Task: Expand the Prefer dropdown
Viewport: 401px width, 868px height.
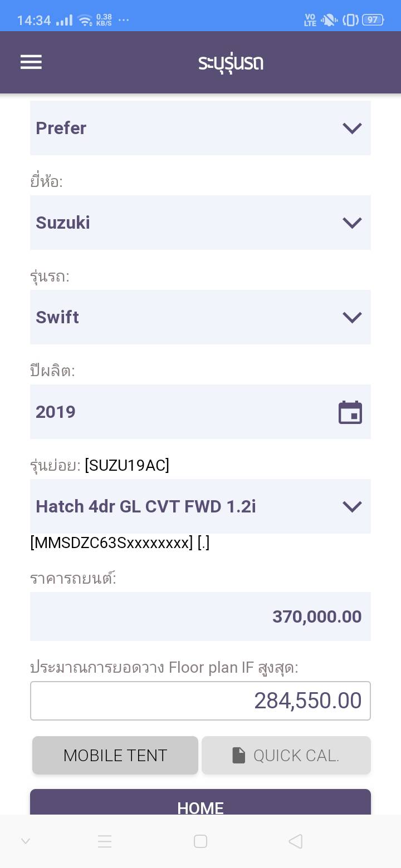Action: [x=200, y=128]
